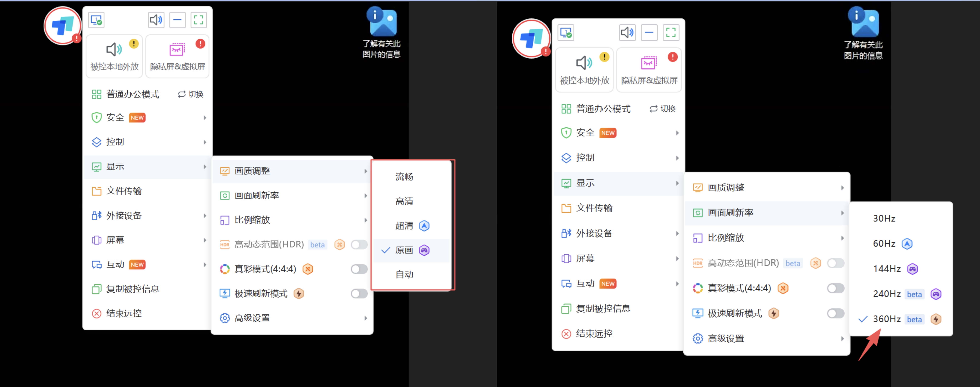The height and width of the screenshot is (387, 980).
Task: Open 隐私屏&虚拟屏 card in the left screenshot
Action: coord(177,56)
